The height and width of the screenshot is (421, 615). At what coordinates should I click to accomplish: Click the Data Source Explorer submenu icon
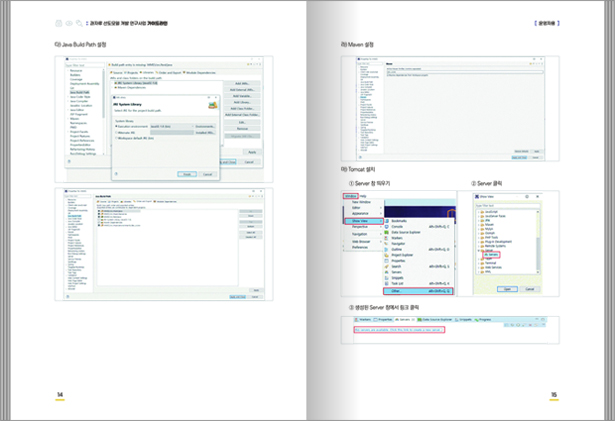tap(386, 232)
